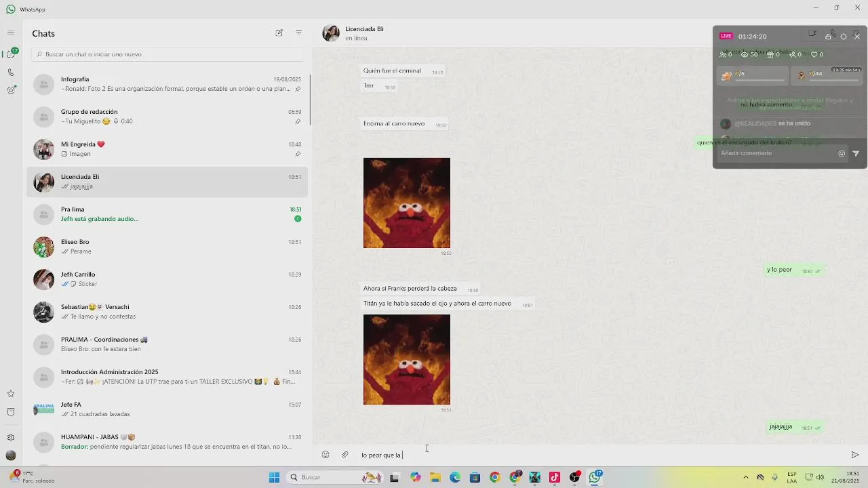The image size is (868, 488).
Task: Open the Mi Engreída chat
Action: [167, 149]
